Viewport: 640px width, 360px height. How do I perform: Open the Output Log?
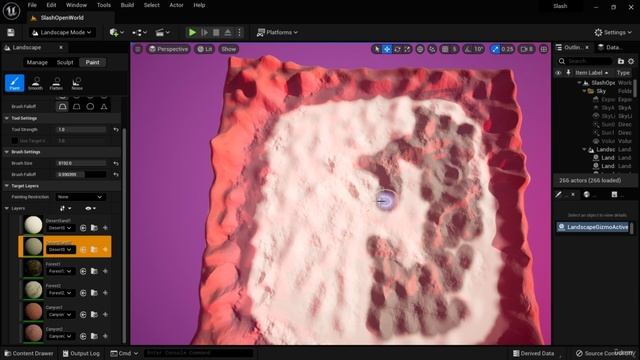point(81,353)
